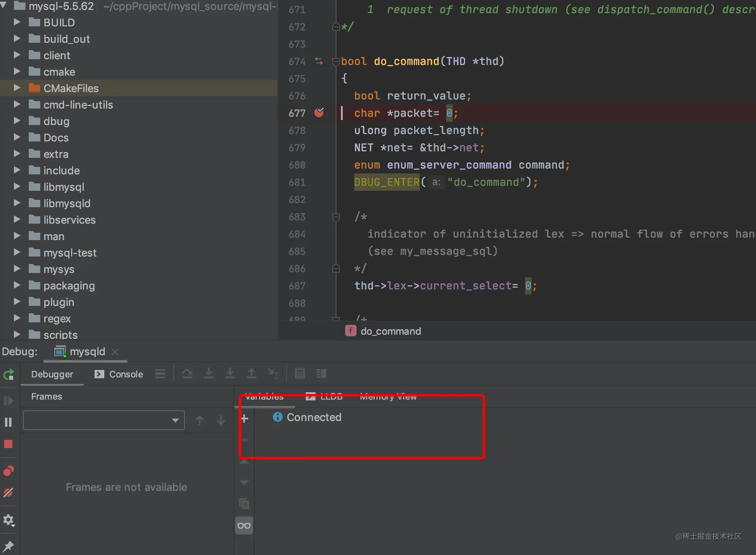Select the packaging folder

[69, 286]
